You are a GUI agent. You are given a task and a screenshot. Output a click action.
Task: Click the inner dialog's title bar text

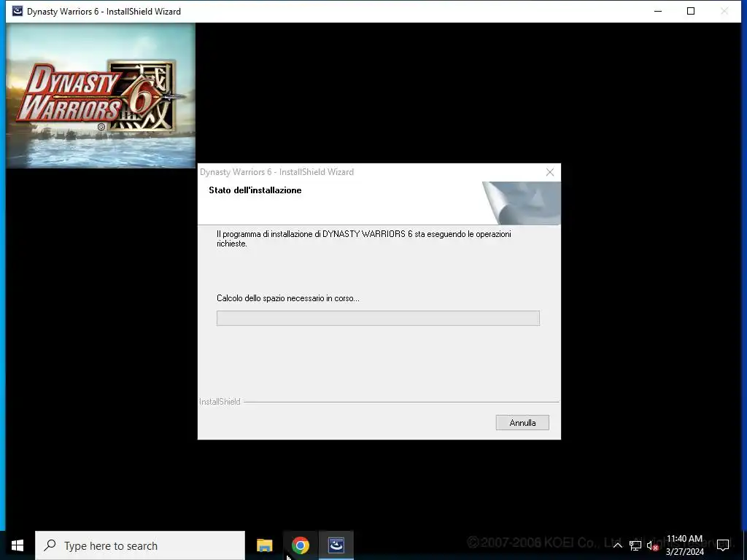pyautogui.click(x=276, y=172)
